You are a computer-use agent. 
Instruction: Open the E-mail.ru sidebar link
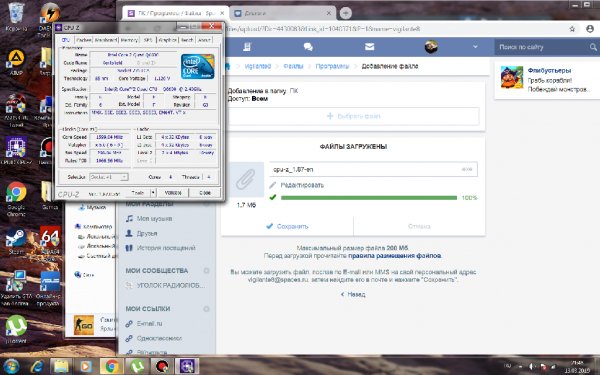point(149,323)
